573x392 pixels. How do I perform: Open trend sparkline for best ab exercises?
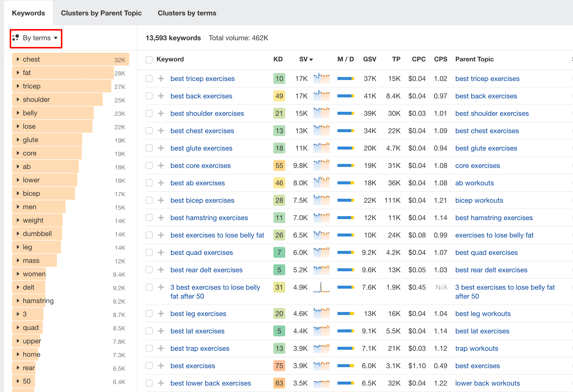coord(321,183)
